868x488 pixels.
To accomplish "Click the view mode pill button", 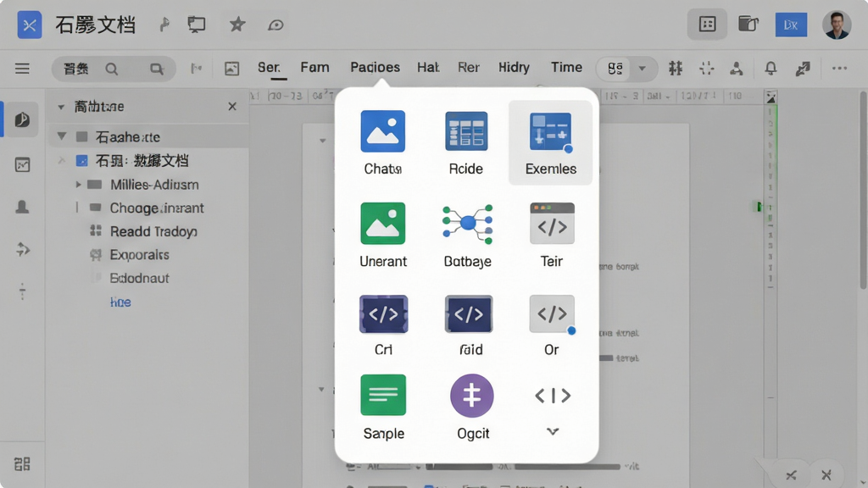I will point(615,69).
